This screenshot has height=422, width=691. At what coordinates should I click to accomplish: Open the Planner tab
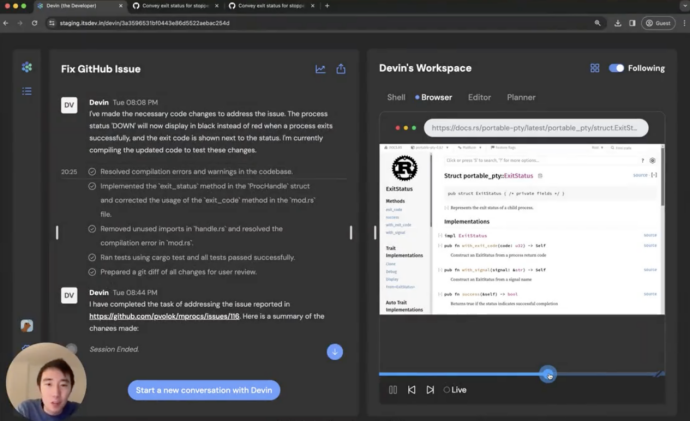[521, 97]
